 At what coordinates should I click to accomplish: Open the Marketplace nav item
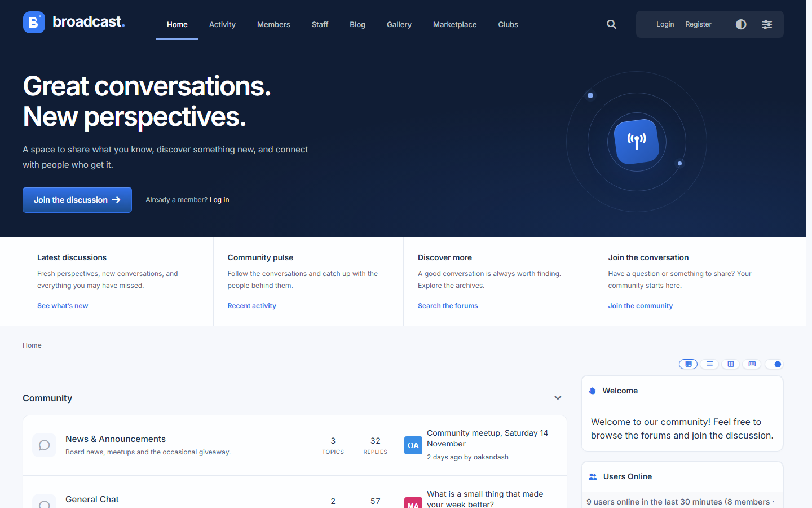tap(455, 24)
